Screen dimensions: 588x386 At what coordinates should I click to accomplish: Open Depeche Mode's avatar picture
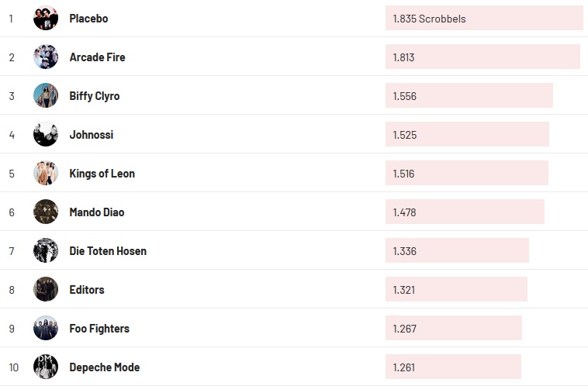coord(46,367)
